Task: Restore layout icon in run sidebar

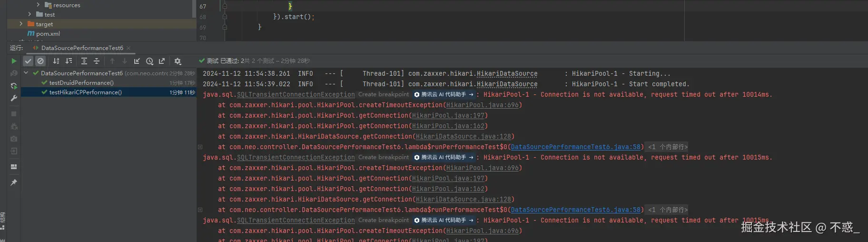Action: tap(14, 167)
